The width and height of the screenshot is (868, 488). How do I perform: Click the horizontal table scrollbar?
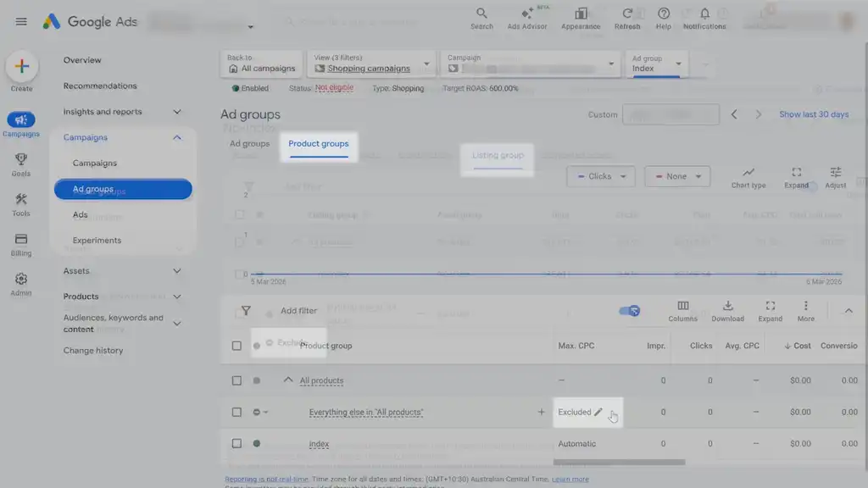tap(619, 462)
